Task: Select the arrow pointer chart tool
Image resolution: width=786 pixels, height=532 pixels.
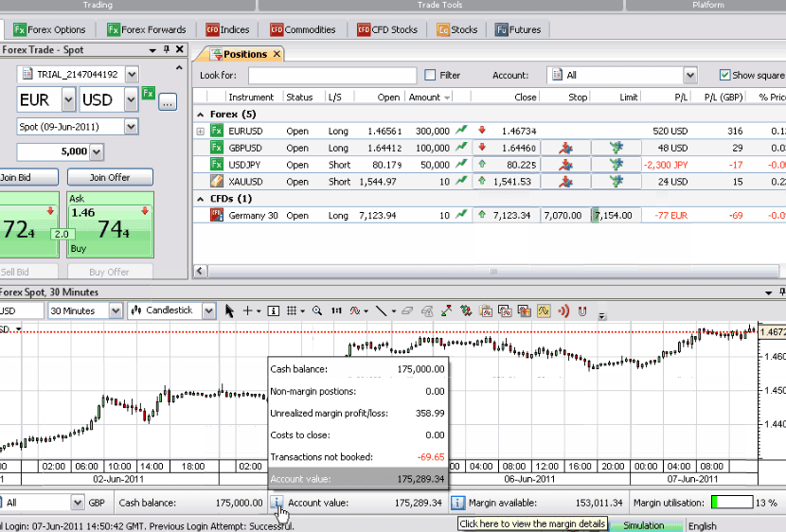Action: (x=229, y=311)
